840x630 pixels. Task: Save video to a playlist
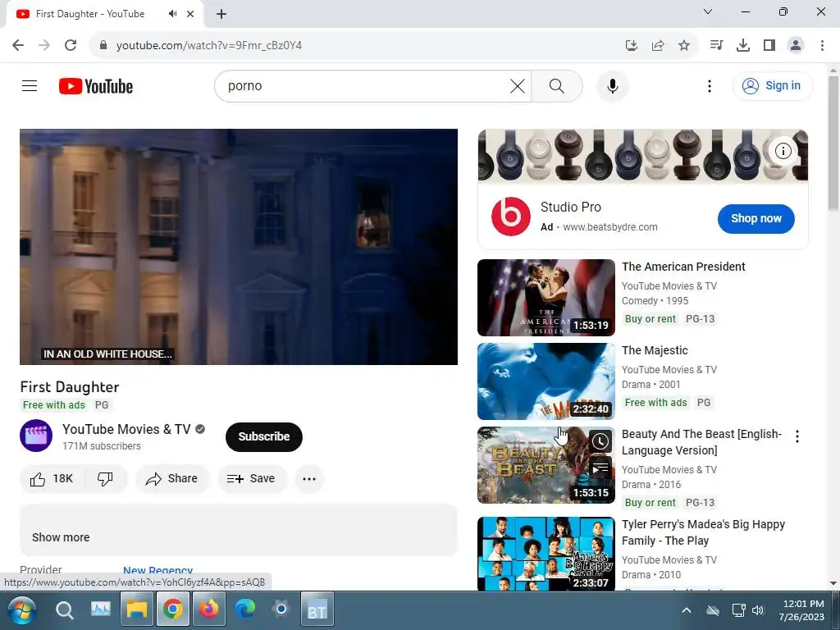click(252, 478)
